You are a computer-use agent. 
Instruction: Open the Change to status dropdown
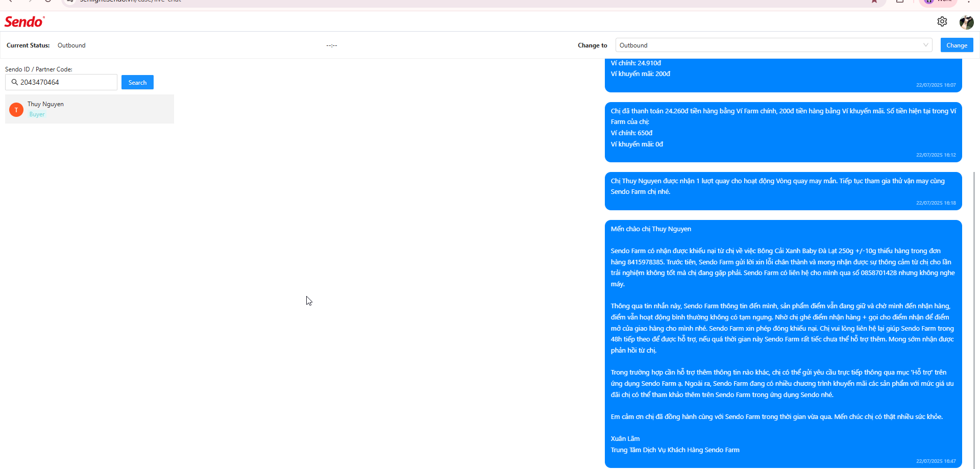(774, 45)
